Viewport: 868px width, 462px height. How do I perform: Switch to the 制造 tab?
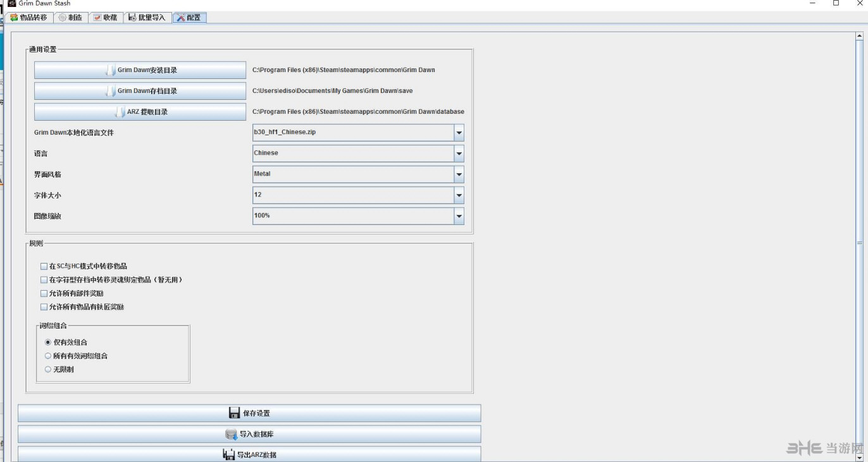pyautogui.click(x=70, y=18)
